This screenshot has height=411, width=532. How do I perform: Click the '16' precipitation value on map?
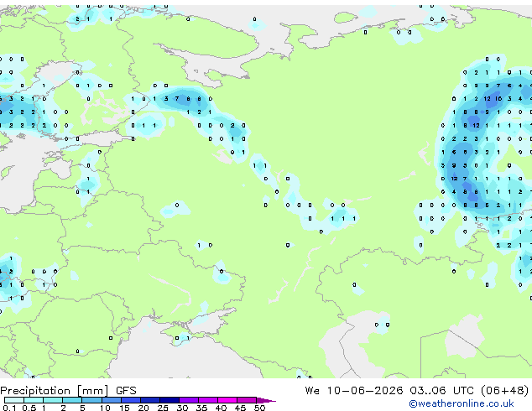pyautogui.click(x=498, y=99)
